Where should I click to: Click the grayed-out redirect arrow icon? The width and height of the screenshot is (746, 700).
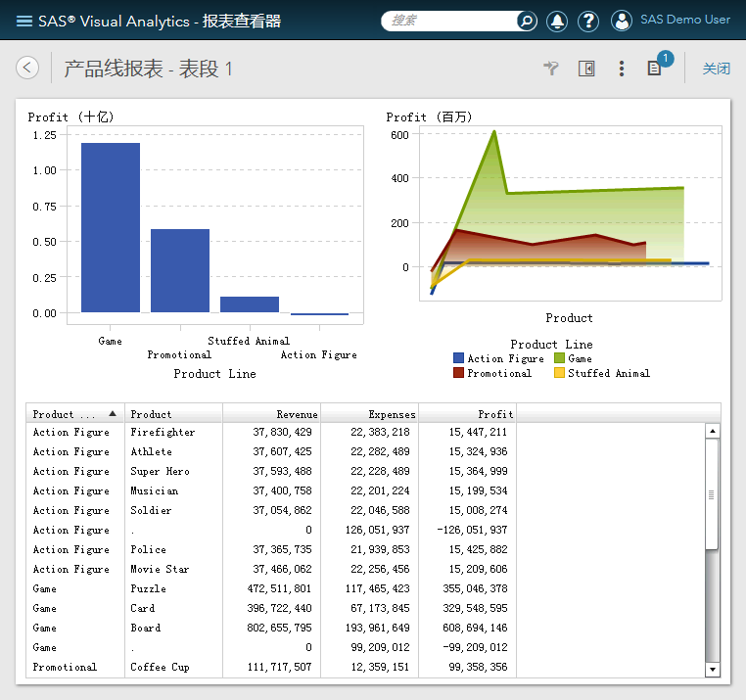(x=552, y=69)
